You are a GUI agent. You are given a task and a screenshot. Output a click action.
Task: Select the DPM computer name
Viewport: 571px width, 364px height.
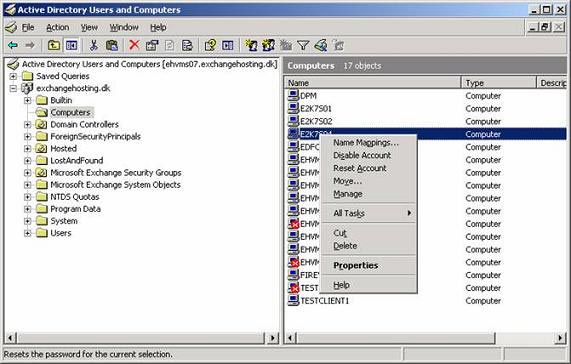[308, 96]
